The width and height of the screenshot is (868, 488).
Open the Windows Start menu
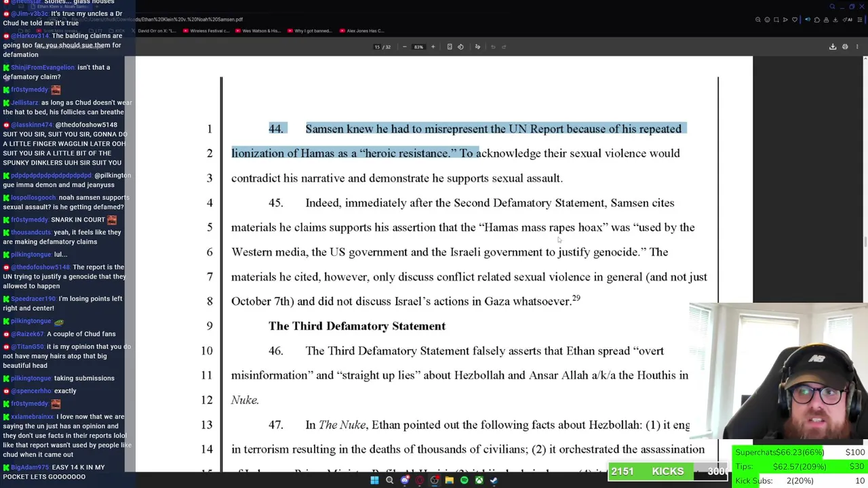point(374,481)
